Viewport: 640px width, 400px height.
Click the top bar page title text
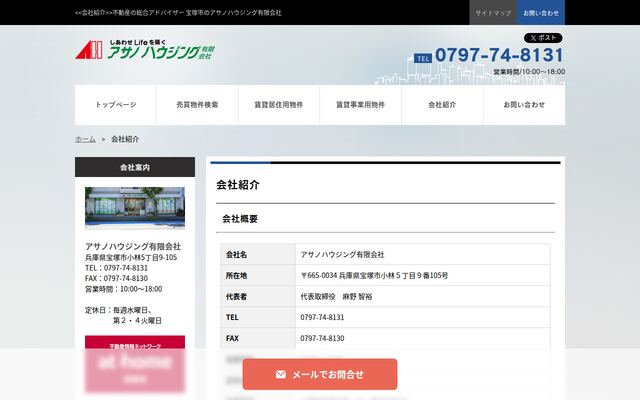[x=178, y=13]
